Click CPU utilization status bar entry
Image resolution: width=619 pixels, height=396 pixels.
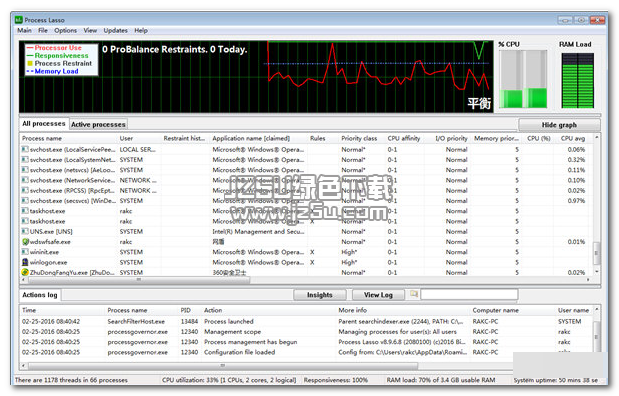(229, 380)
